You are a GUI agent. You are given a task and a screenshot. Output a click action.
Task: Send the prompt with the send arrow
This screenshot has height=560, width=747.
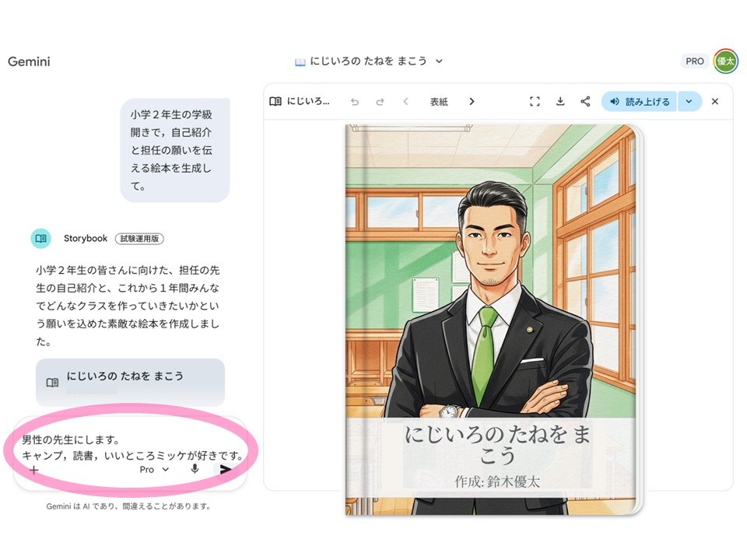[227, 469]
